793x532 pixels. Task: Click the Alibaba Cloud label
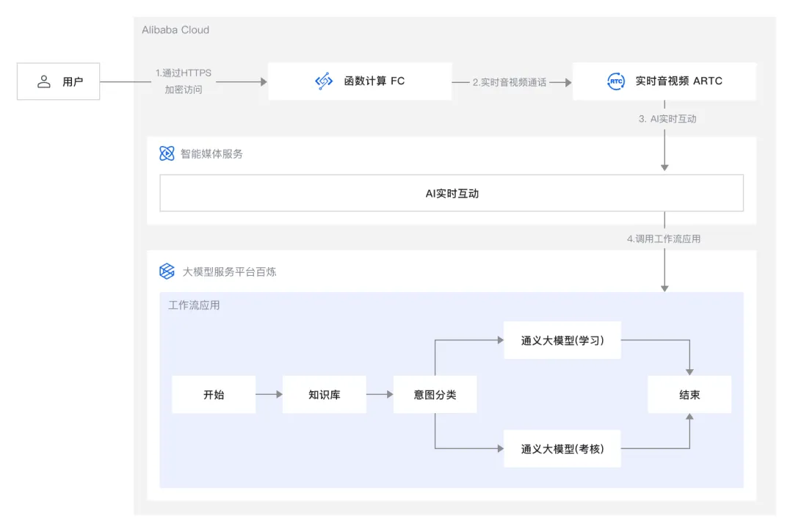[x=175, y=30]
